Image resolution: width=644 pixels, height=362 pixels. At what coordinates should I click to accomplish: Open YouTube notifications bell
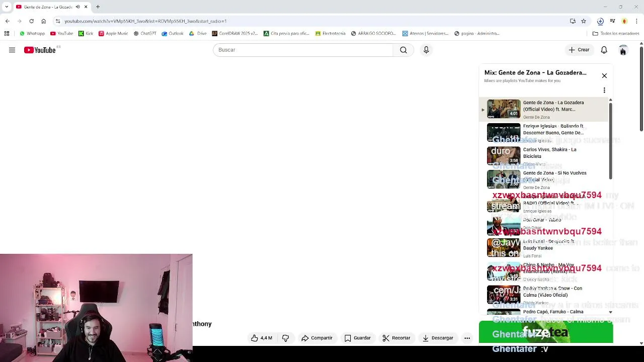pos(604,50)
